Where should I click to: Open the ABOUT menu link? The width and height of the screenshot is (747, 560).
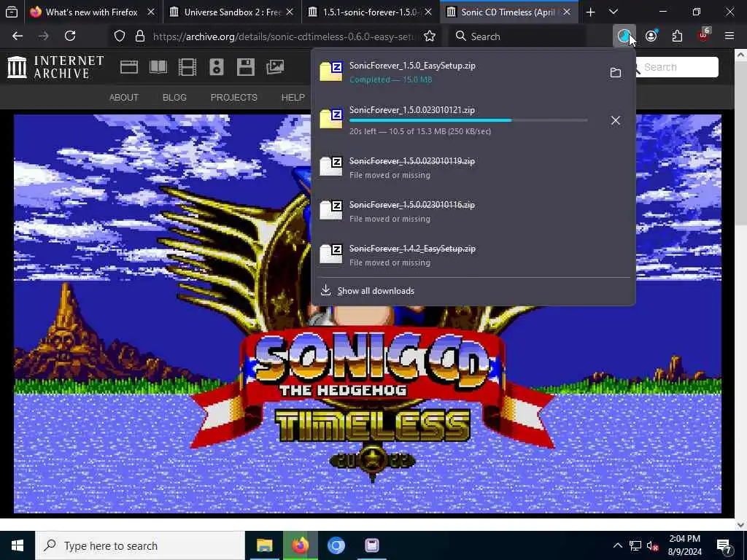[124, 98]
